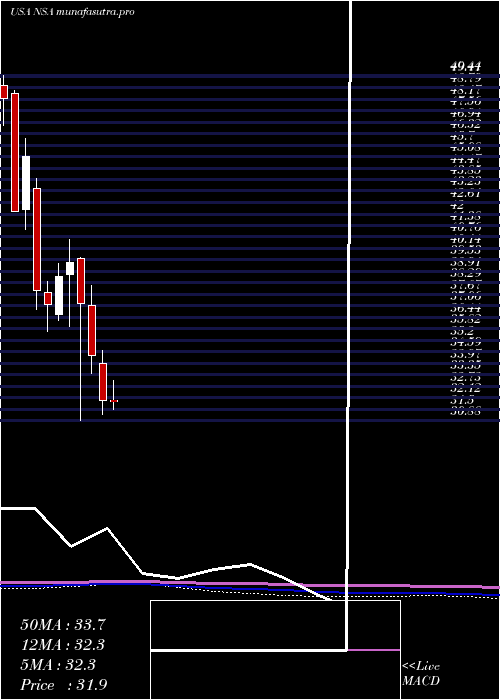Click the 50MA : 33.7 value
Screen dimensions: 500x700
63,625
